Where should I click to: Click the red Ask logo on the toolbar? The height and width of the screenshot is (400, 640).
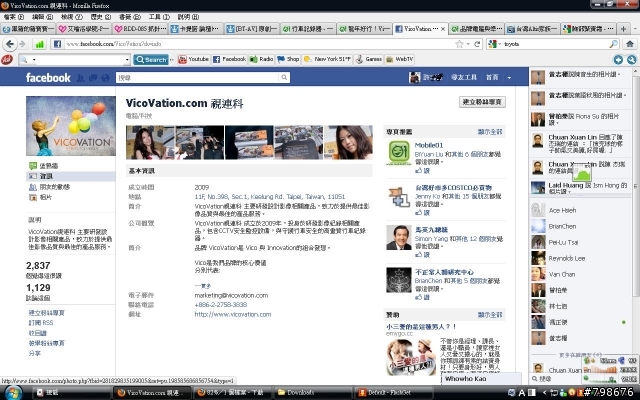pos(7,60)
